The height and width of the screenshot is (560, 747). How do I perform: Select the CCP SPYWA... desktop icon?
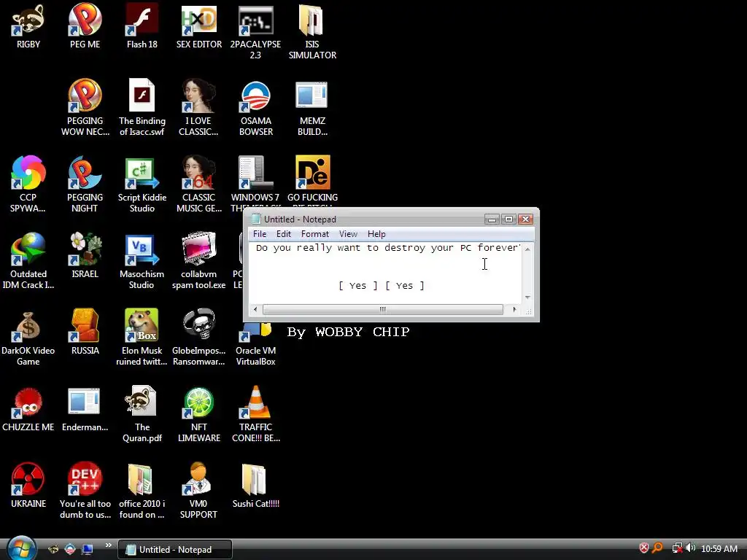click(28, 184)
